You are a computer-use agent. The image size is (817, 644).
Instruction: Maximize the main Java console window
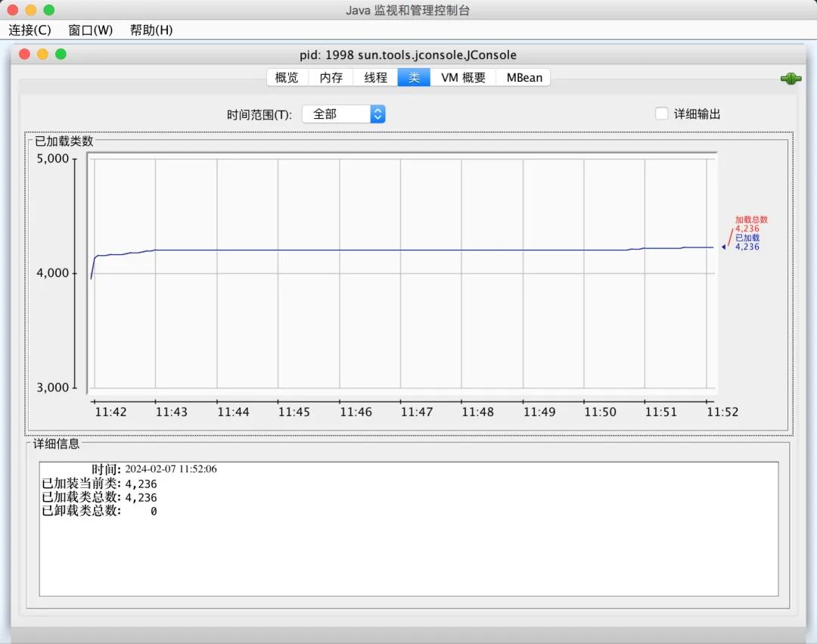(48, 10)
